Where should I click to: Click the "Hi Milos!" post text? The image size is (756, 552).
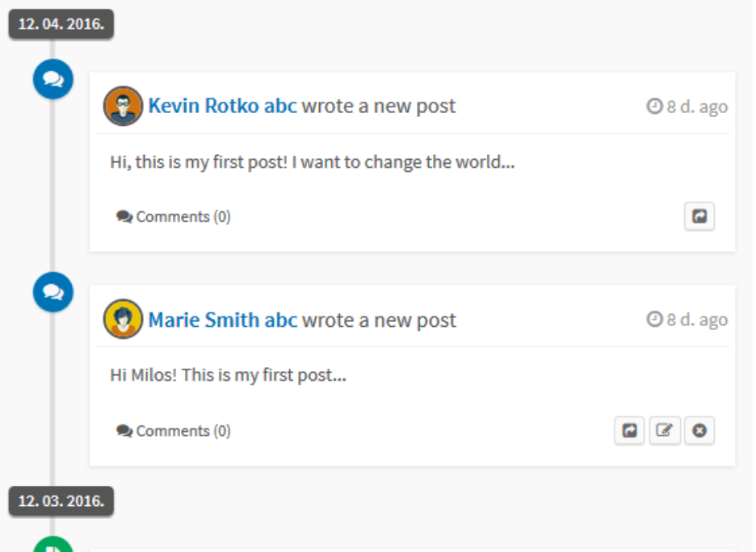pyautogui.click(x=228, y=375)
